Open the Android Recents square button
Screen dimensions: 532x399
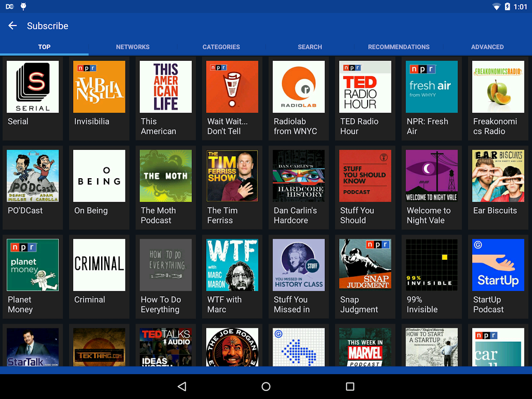click(350, 387)
